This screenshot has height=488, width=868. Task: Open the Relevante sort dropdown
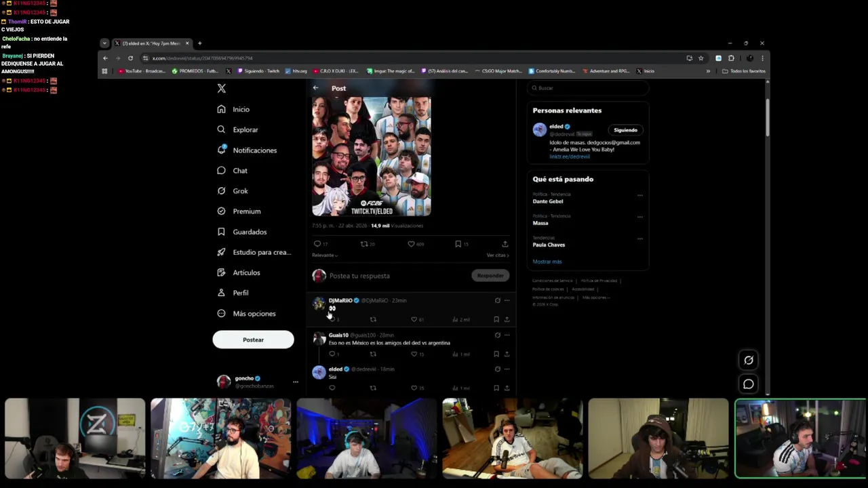click(325, 256)
